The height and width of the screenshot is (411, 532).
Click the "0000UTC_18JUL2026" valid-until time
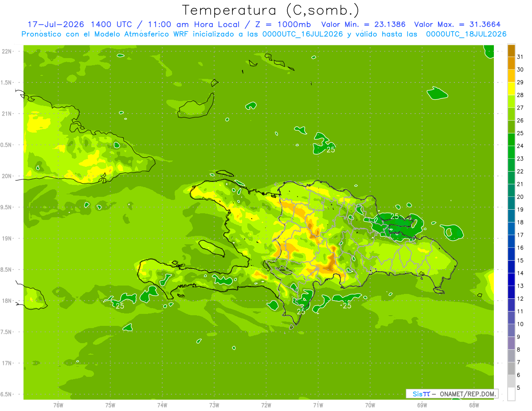point(466,34)
